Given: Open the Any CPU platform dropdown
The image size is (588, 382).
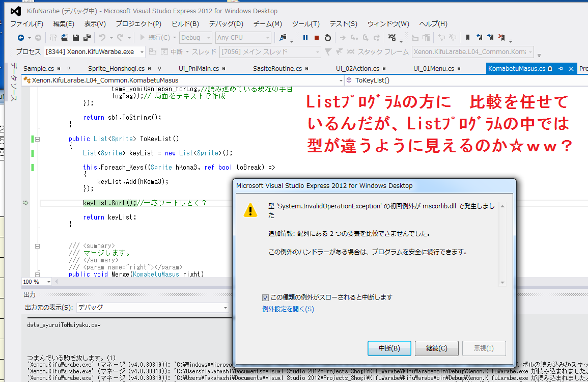Looking at the screenshot, I should (x=243, y=38).
